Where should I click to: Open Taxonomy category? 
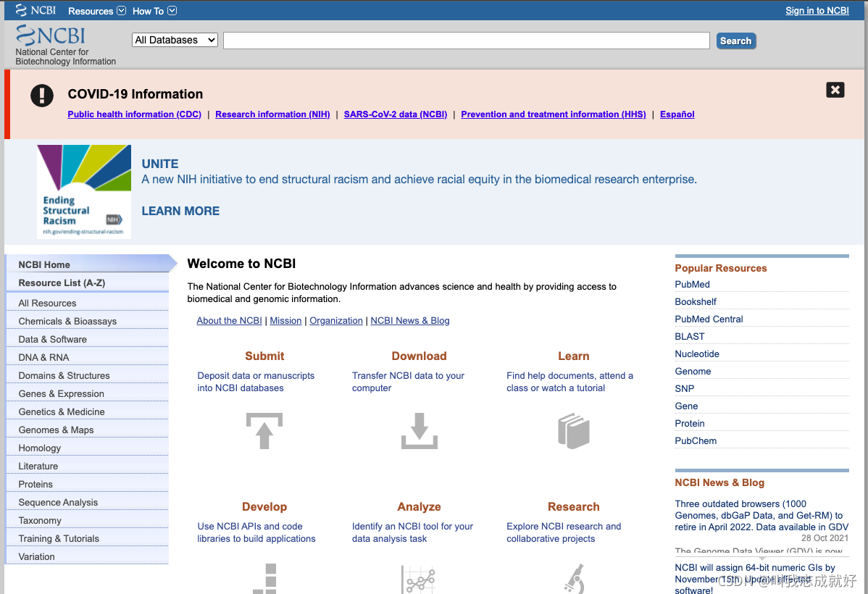88,520
